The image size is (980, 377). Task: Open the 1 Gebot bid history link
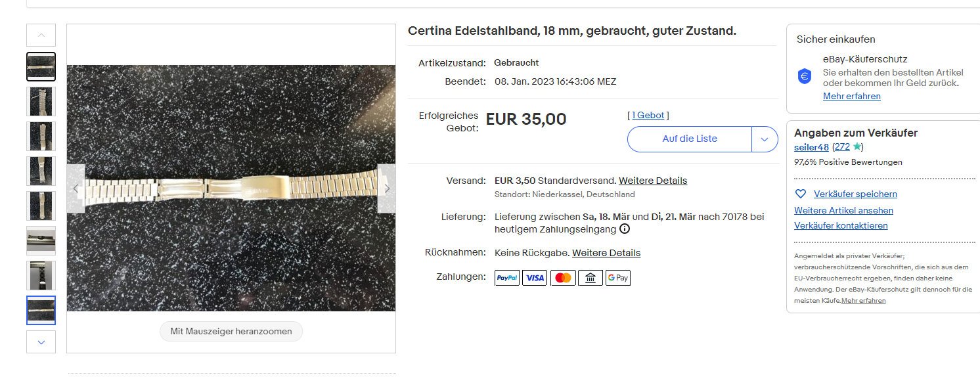(x=648, y=115)
